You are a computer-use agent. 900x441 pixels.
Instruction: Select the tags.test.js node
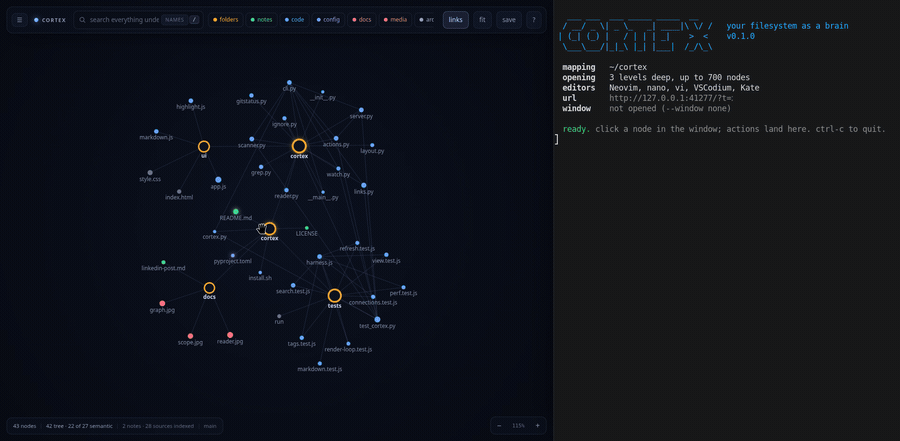302,338
